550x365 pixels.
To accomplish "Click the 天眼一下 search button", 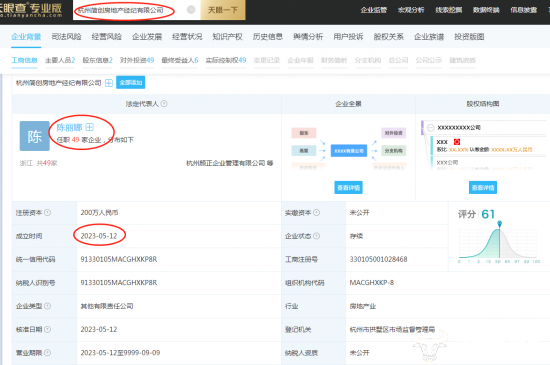I will tap(223, 10).
